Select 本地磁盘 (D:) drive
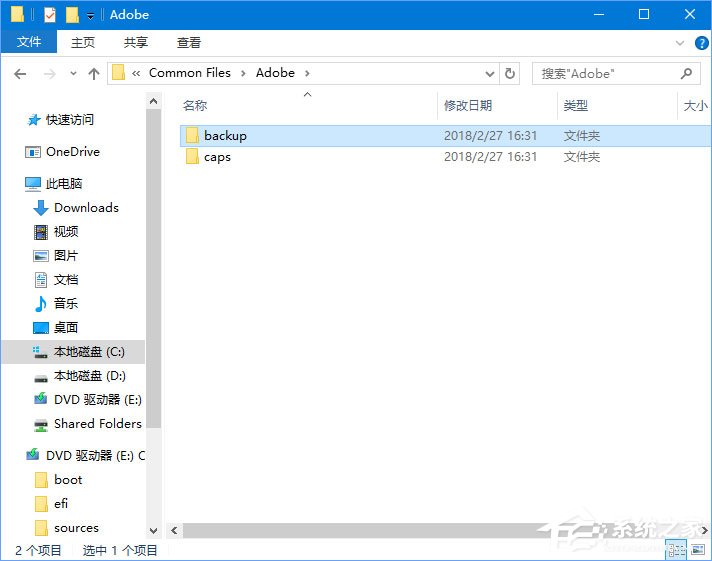The image size is (712, 561). [x=89, y=376]
